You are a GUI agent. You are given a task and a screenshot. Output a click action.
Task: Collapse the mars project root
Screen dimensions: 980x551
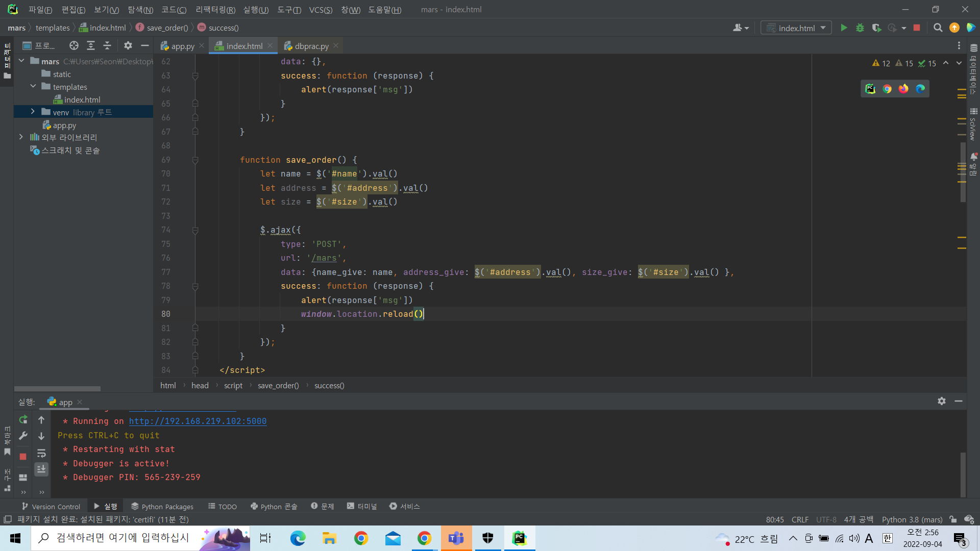pos(22,61)
